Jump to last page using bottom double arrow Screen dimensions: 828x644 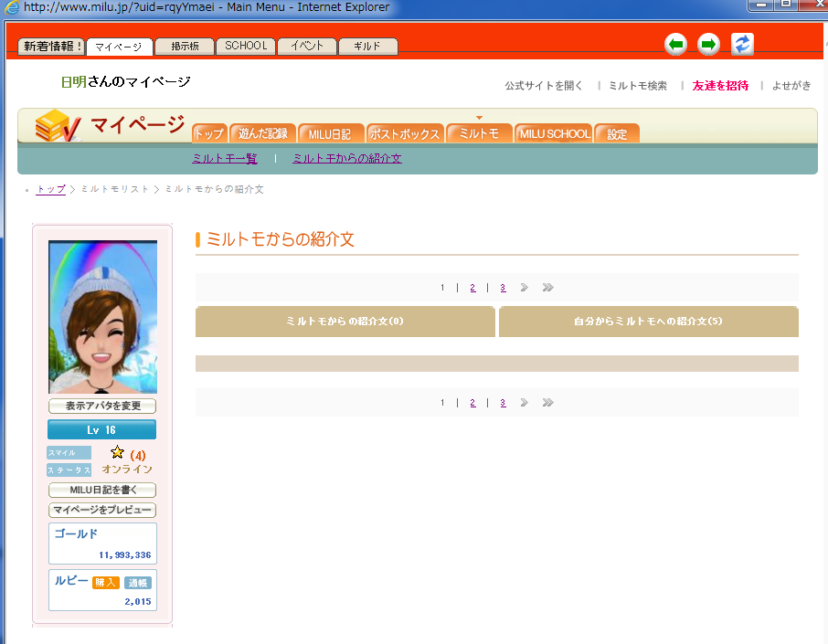[x=547, y=403]
